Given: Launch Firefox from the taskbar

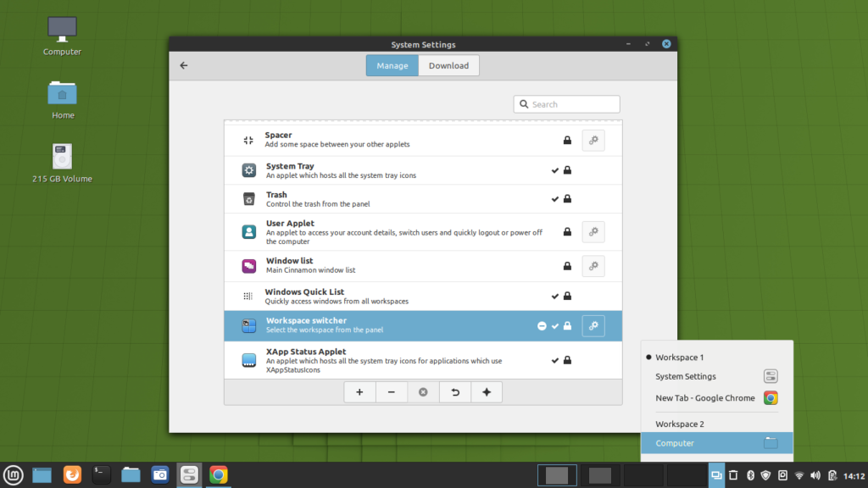Looking at the screenshot, I should pos(72,474).
